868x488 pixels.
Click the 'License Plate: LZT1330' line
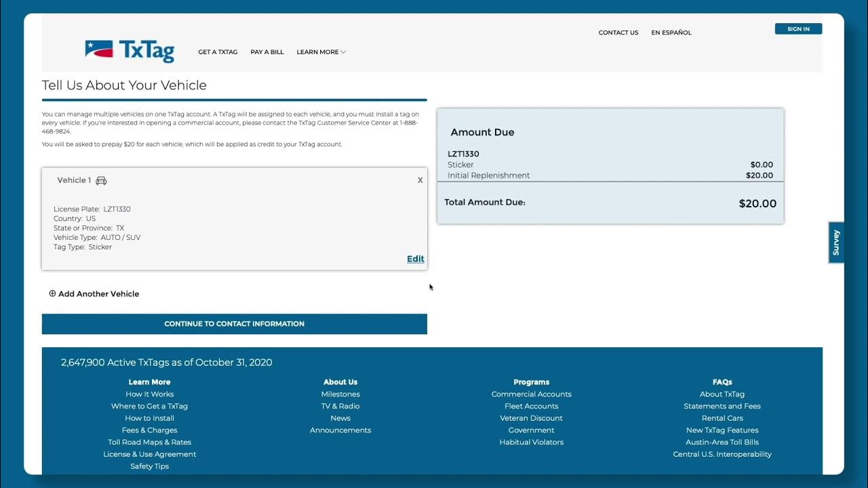[x=92, y=209]
